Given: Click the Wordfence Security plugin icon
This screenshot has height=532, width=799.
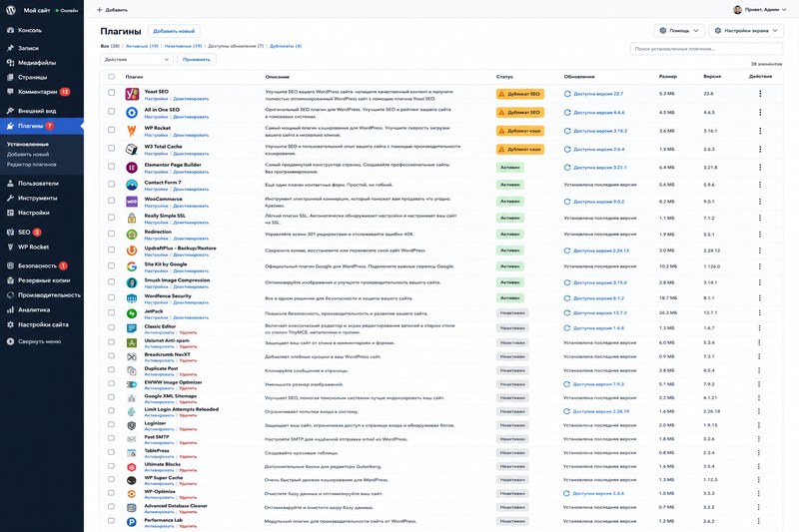Looking at the screenshot, I should [x=132, y=298].
